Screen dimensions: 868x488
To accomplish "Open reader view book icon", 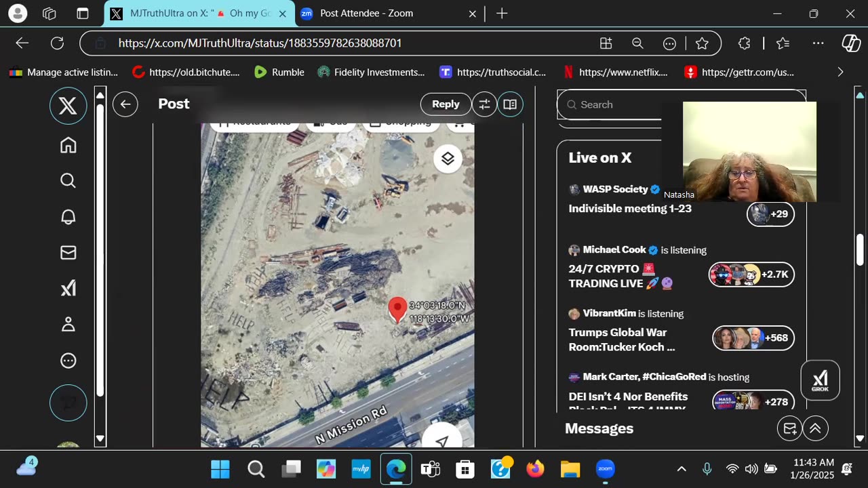I will [x=510, y=104].
